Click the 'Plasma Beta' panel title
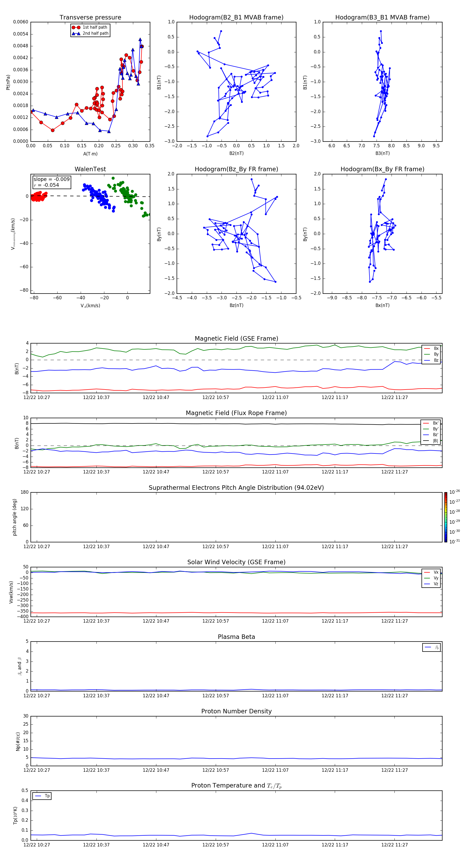 (236, 637)
